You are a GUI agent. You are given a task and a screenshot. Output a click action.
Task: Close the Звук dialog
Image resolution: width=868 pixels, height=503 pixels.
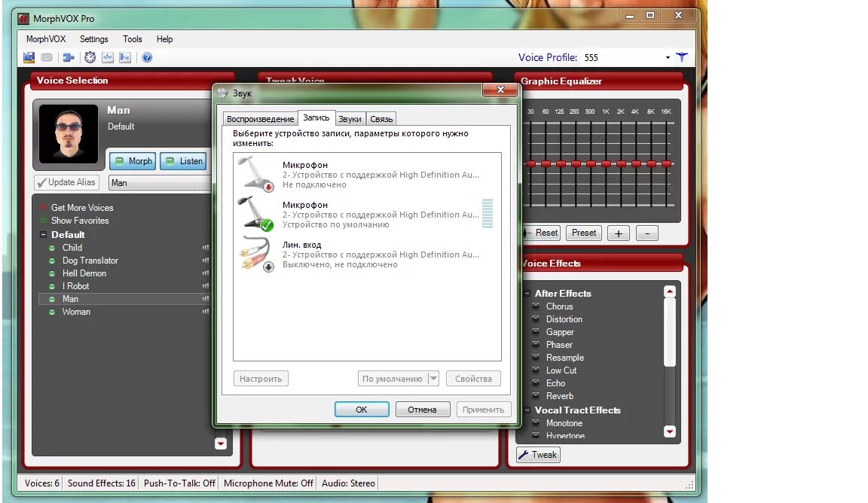[500, 90]
